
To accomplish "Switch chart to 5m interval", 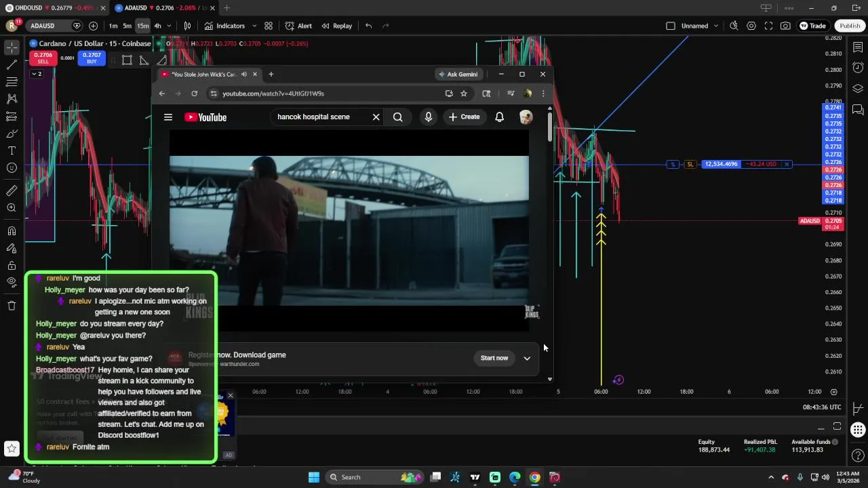I will (x=127, y=26).
